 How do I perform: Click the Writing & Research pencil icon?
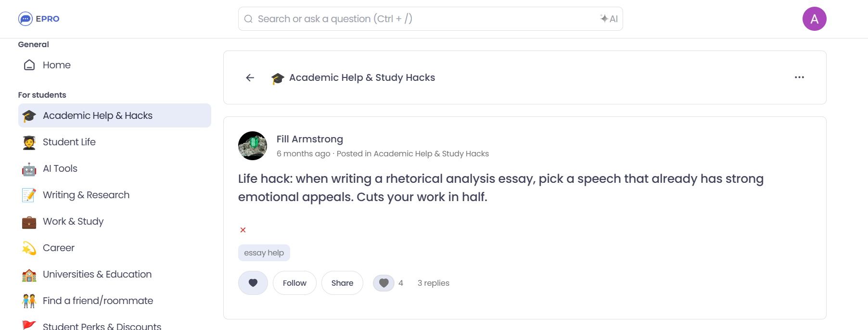point(28,195)
